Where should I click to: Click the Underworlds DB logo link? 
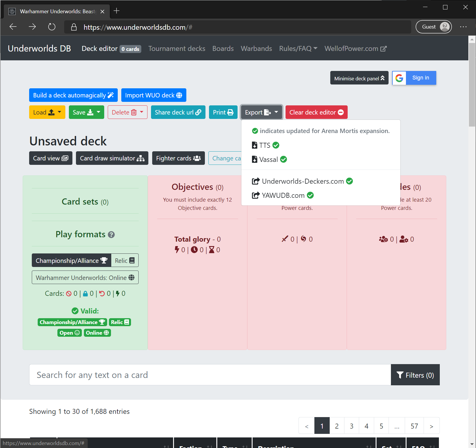pyautogui.click(x=39, y=48)
